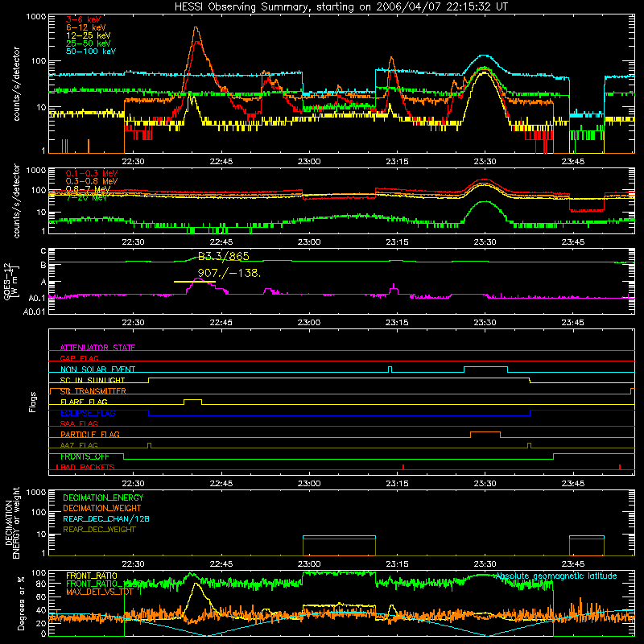644x644 pixels.
Task: Click the Degrees or % axis label
Action: pos(21,603)
